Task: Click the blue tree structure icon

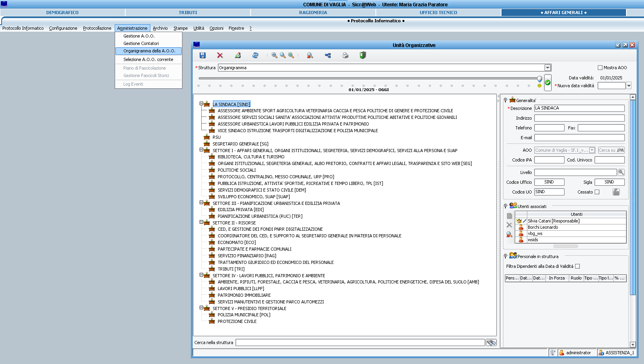Action: (328, 56)
